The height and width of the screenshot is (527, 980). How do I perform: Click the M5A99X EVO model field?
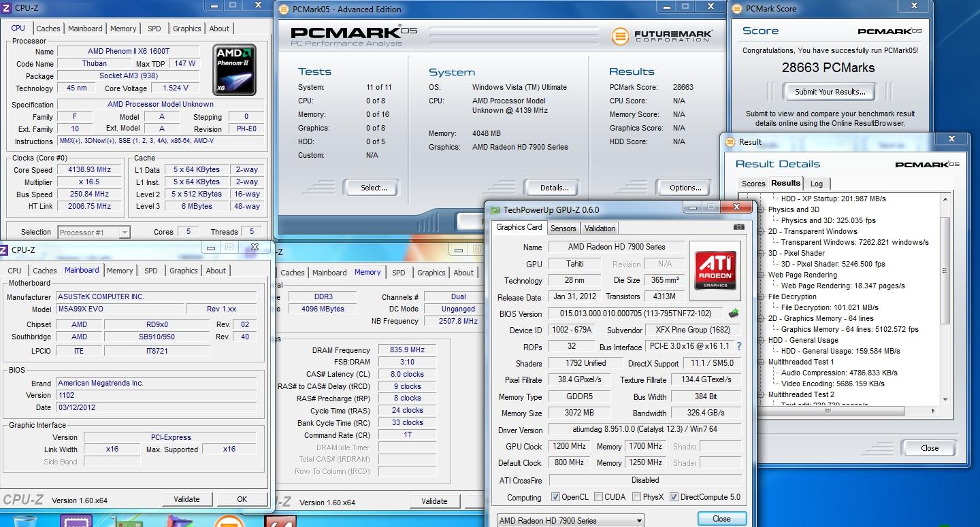[120, 309]
